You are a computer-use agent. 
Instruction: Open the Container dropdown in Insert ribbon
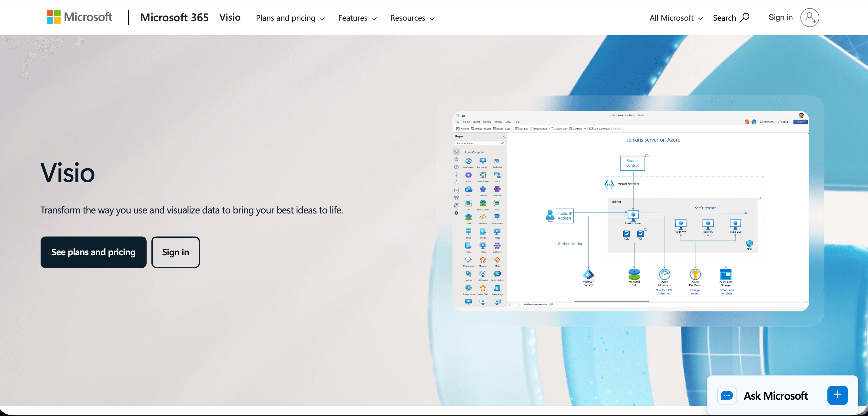point(578,129)
